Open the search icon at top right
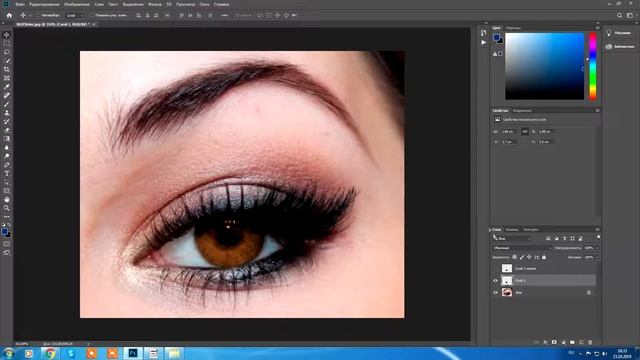Screen dimensions: 640x360 point(620,15)
